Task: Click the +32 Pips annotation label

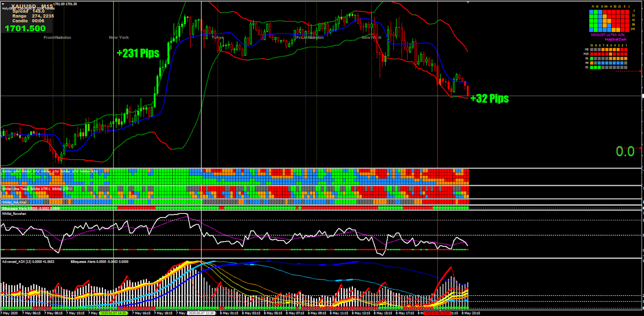Action: click(489, 98)
